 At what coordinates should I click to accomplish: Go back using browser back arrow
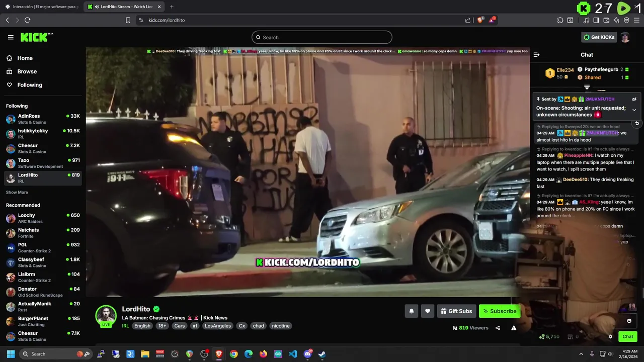pyautogui.click(x=8, y=20)
